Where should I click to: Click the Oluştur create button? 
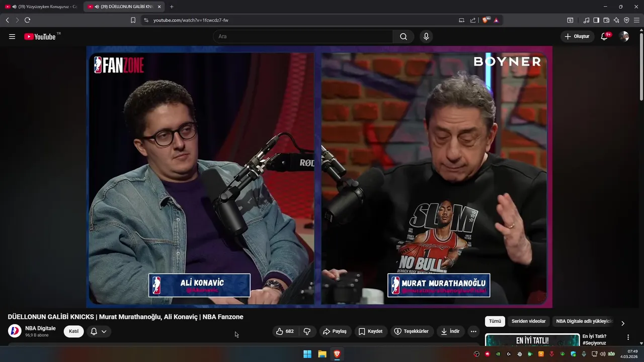(x=577, y=36)
